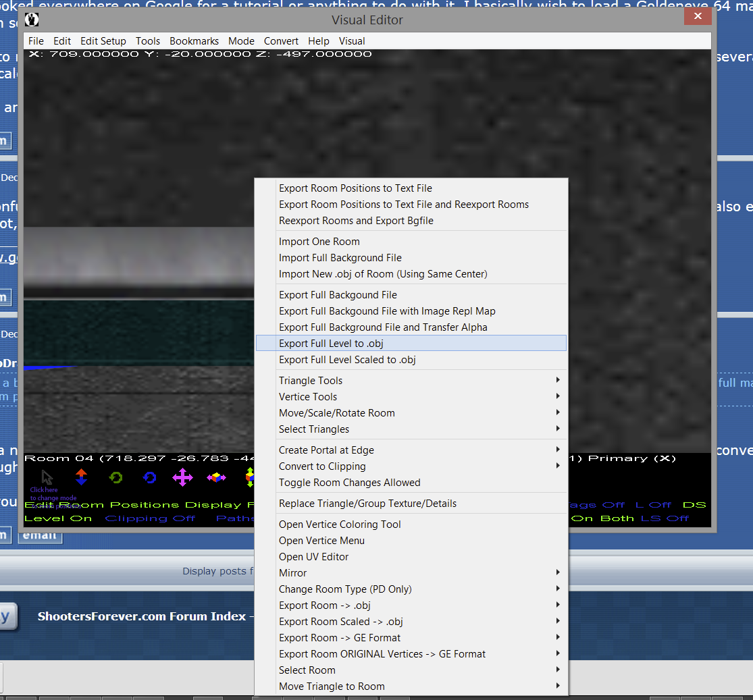Click Toggle Room Changes Allowed
Image resolution: width=753 pixels, height=700 pixels.
[x=411, y=483]
